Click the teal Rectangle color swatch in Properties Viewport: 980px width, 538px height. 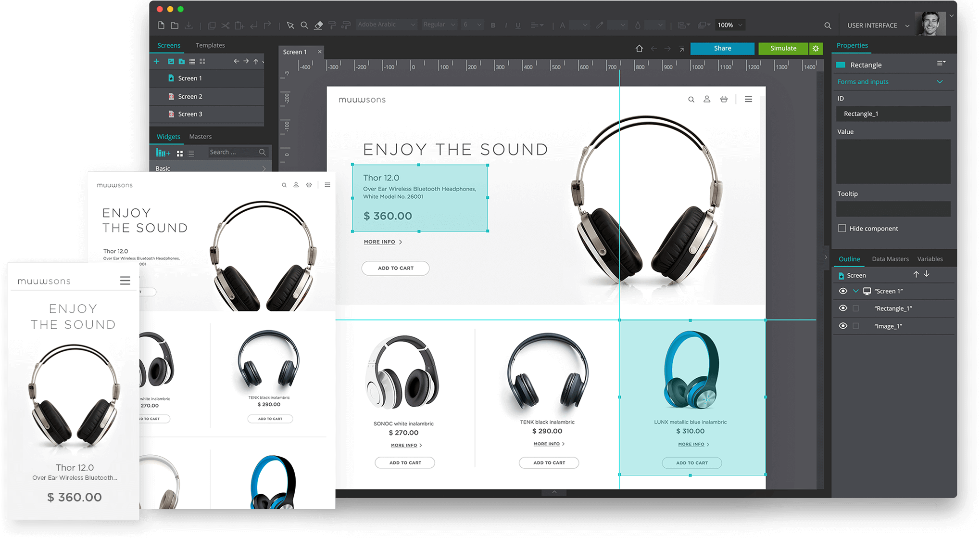[x=840, y=64]
